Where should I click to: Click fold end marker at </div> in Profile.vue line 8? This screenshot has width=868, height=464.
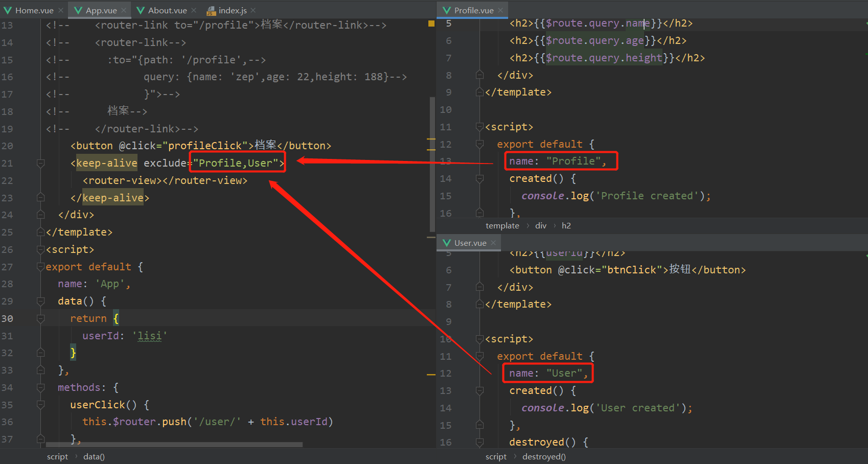pos(479,75)
